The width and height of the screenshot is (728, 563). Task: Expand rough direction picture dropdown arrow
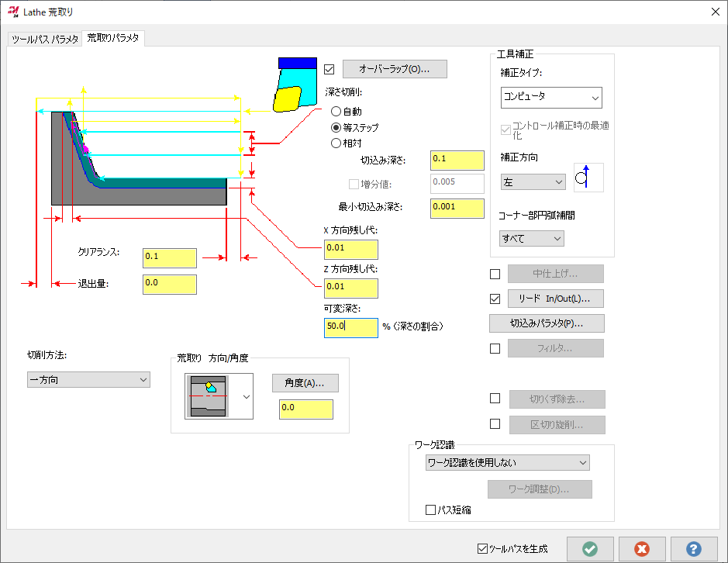(247, 397)
